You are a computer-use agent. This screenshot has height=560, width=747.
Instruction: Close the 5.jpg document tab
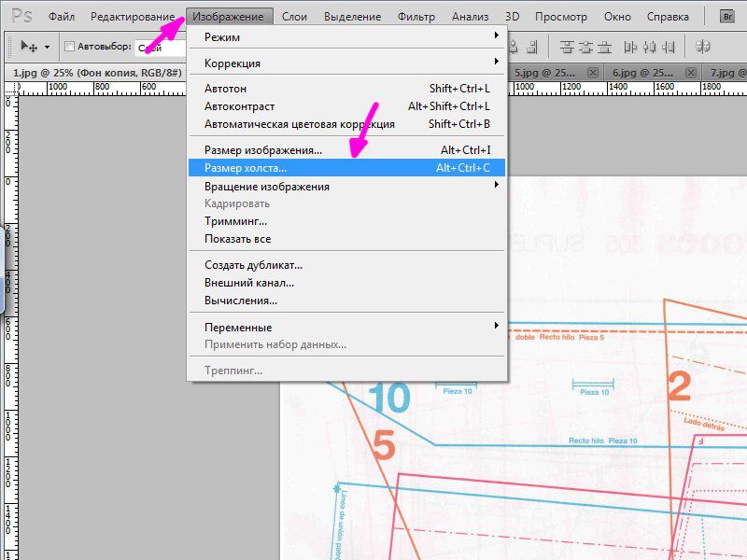coord(592,73)
